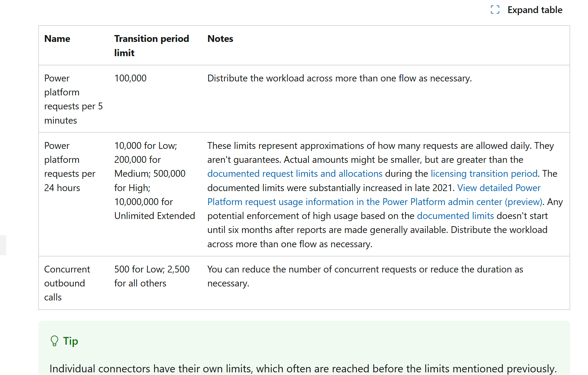This screenshot has height=375, width=588.
Task: Click the Notes column header
Action: click(220, 39)
